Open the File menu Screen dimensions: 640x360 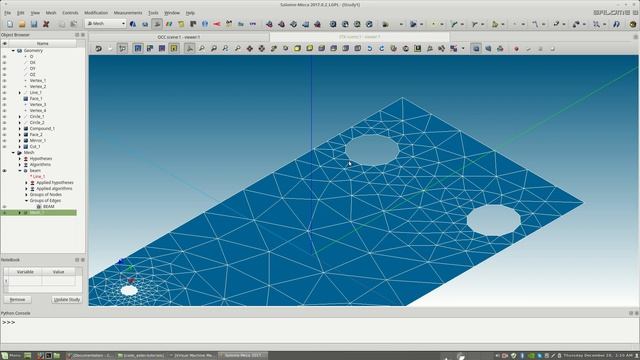click(x=8, y=13)
